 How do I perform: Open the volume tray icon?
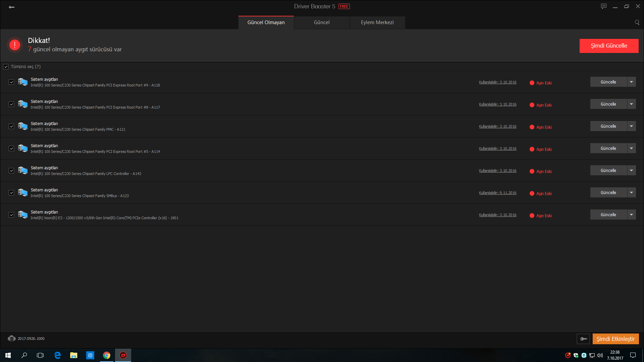pos(600,355)
